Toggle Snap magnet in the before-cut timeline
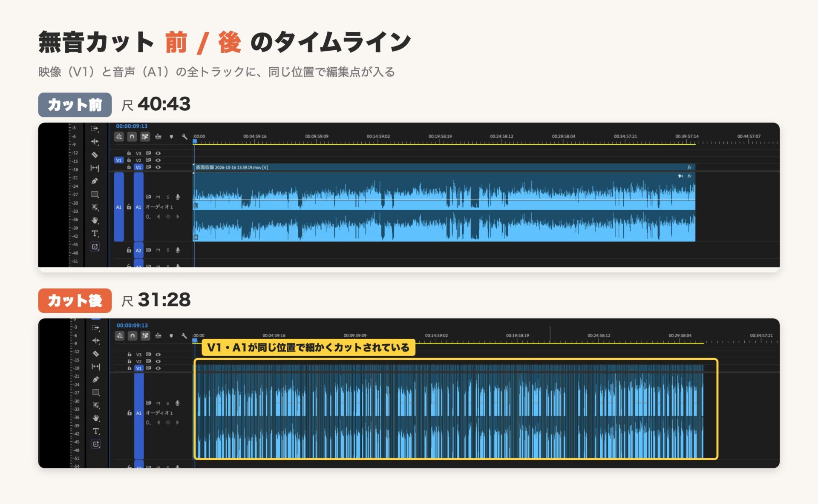 (132, 137)
